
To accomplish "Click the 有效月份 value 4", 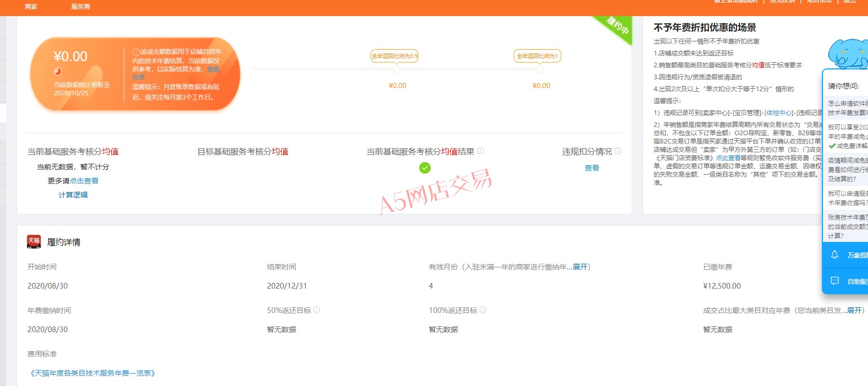I will coord(431,286).
